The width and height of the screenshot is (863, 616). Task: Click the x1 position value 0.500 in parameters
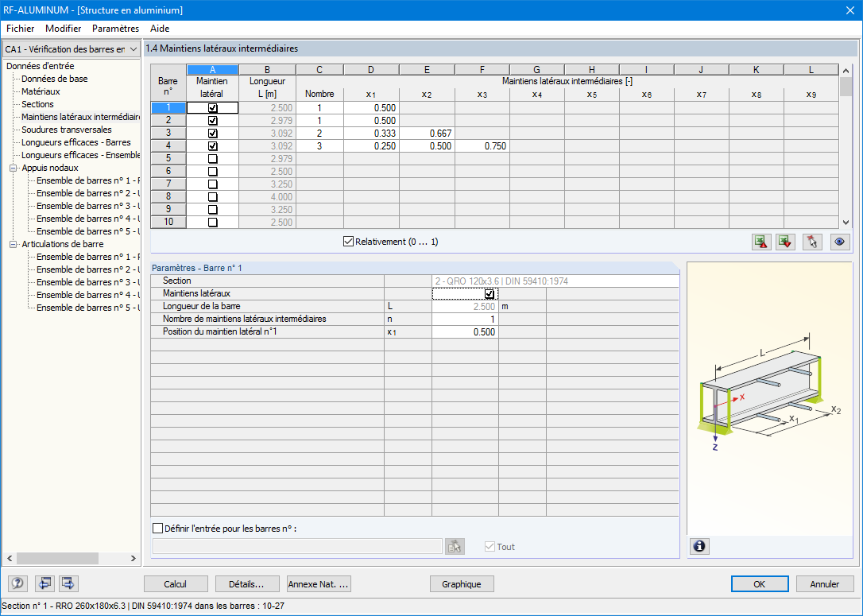[465, 332]
